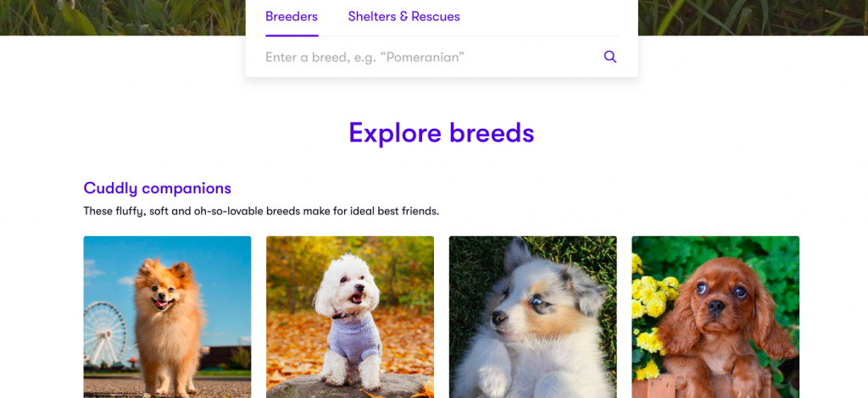Open the red spaniel puppy photo

click(715, 317)
